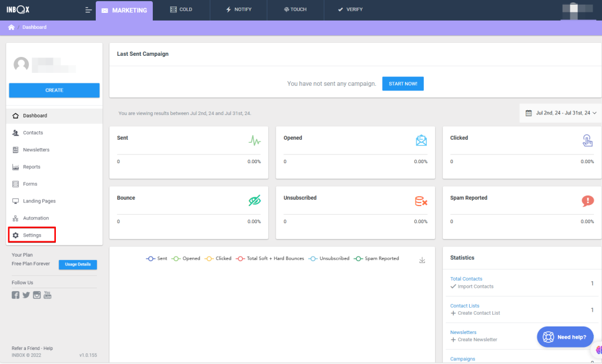Toggle the Opened series in chart legend
Screen dimensions: 602x364
tap(186, 258)
